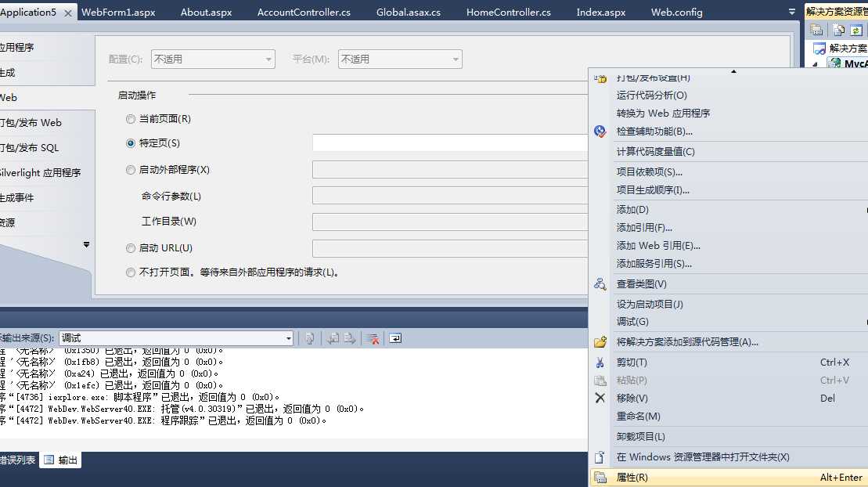Switch to the WebForm1.aspx tab

point(118,12)
